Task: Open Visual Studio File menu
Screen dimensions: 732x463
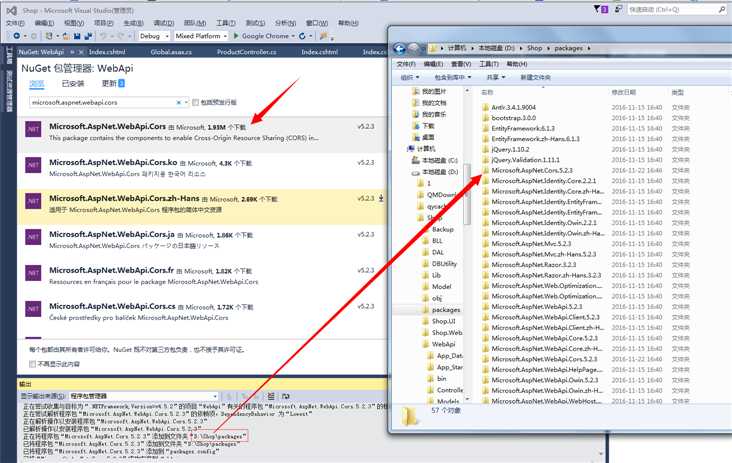Action: 15,23
